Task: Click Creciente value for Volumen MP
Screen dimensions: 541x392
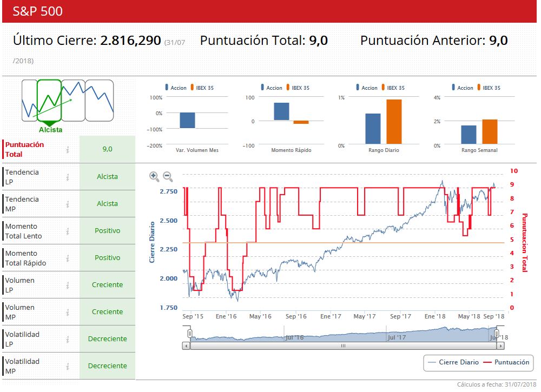Action: 107,311
